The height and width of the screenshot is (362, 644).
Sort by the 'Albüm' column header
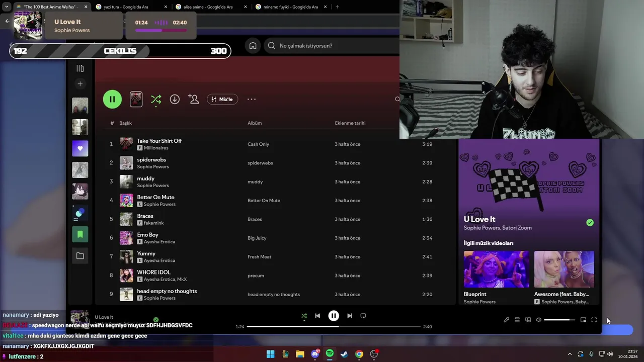[x=255, y=123]
